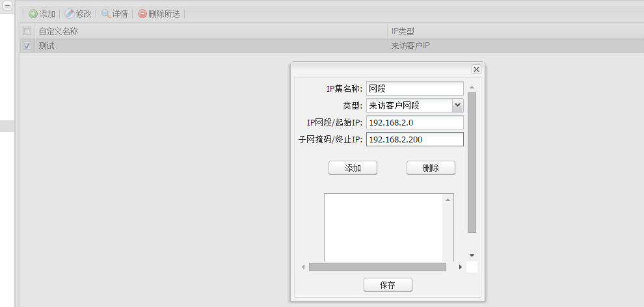Click the dialog's horizontal scrollbar thumb
The height and width of the screenshot is (307, 644).
click(x=377, y=267)
